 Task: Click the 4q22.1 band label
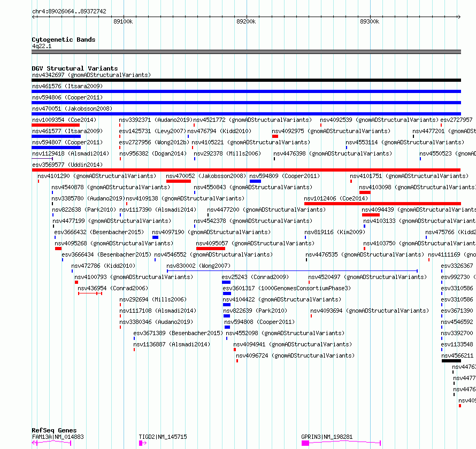tap(42, 46)
